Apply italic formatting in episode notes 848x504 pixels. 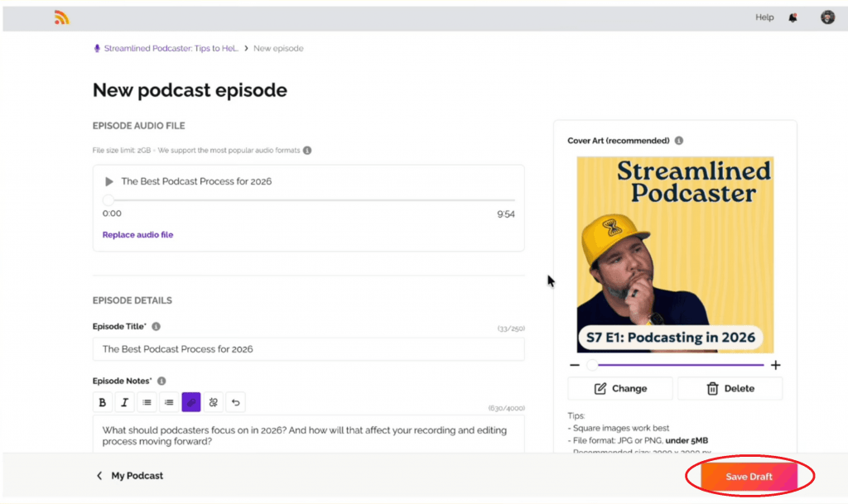pyautogui.click(x=124, y=402)
